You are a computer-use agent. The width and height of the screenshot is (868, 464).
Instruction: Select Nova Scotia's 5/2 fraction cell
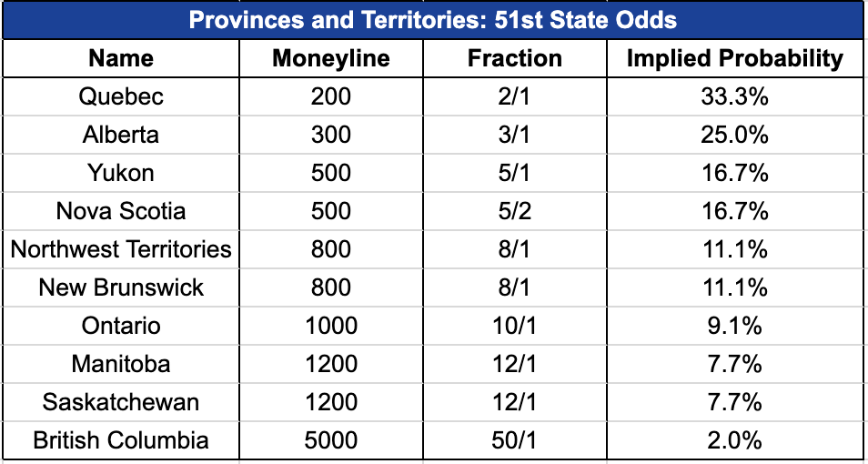(x=515, y=211)
